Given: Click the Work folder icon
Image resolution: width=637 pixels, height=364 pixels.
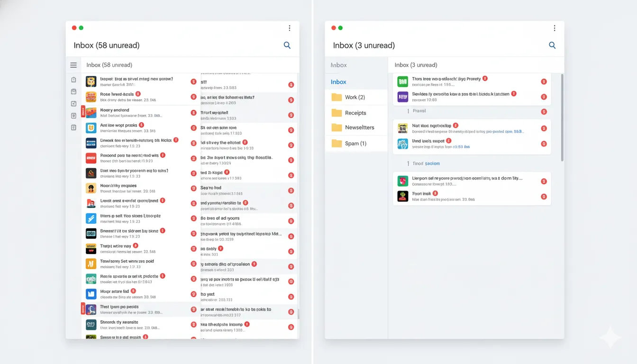Looking at the screenshot, I should pyautogui.click(x=337, y=97).
